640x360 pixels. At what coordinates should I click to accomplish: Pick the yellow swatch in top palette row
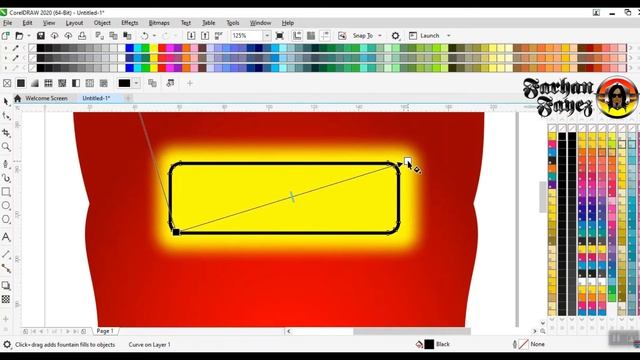point(154,48)
